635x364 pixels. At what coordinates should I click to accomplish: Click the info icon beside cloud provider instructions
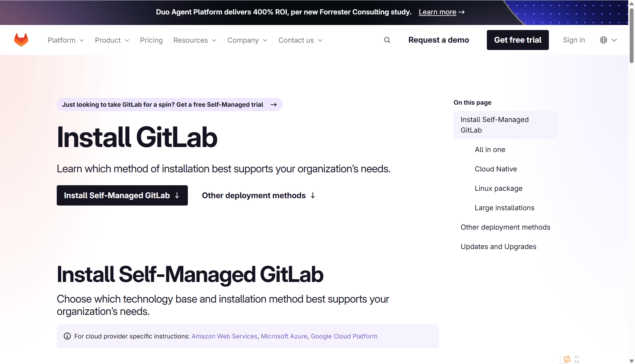tap(67, 336)
